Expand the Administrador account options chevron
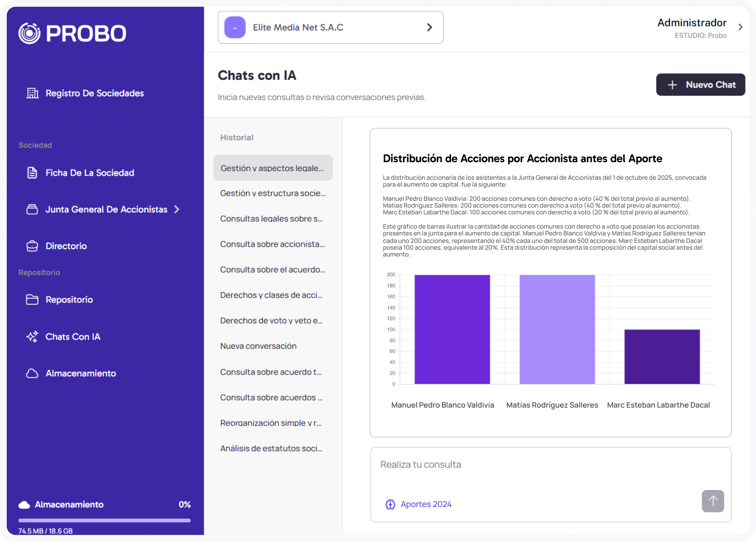This screenshot has height=542, width=756. [x=741, y=27]
